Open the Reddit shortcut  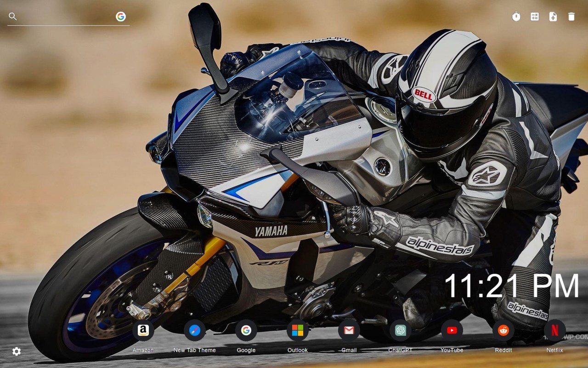coord(503,330)
